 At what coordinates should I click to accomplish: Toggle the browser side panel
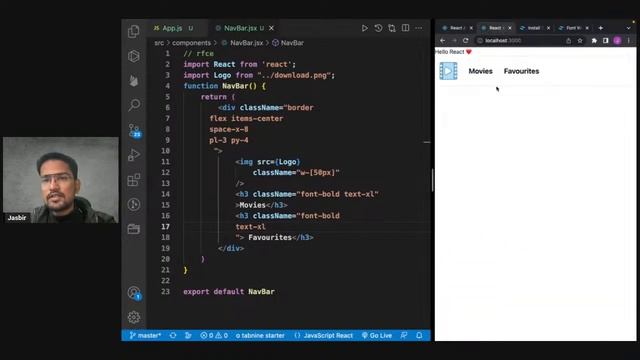(x=606, y=40)
